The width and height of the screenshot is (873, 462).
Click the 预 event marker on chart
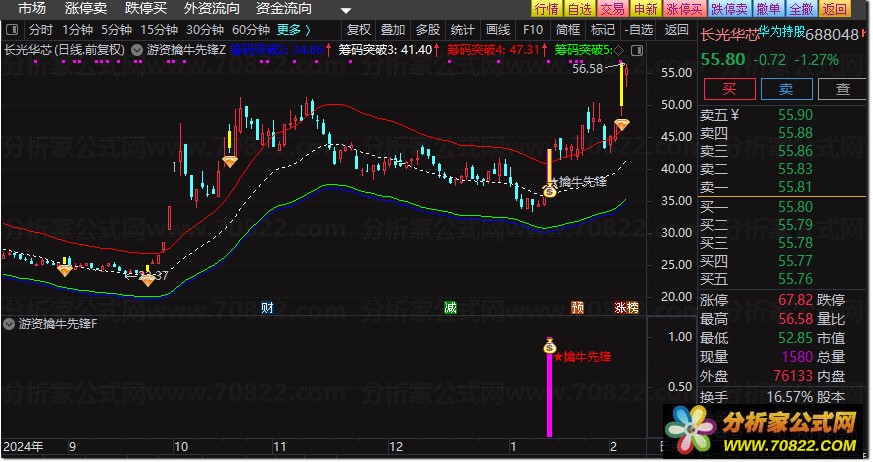point(577,307)
